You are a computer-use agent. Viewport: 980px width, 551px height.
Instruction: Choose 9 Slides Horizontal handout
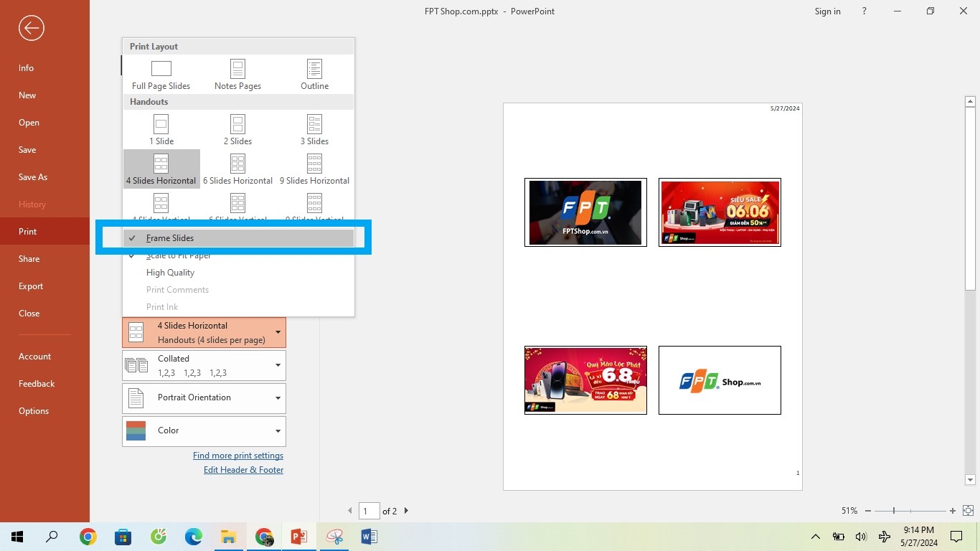(x=314, y=169)
